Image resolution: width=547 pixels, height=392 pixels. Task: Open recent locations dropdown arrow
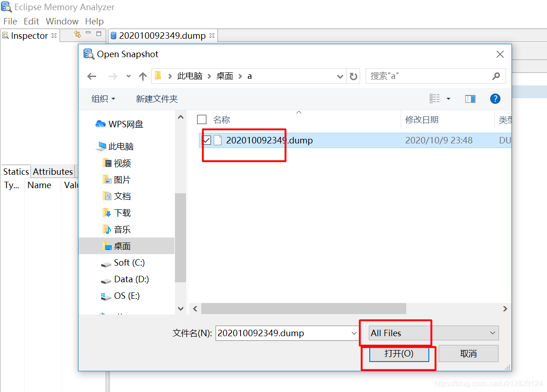128,76
